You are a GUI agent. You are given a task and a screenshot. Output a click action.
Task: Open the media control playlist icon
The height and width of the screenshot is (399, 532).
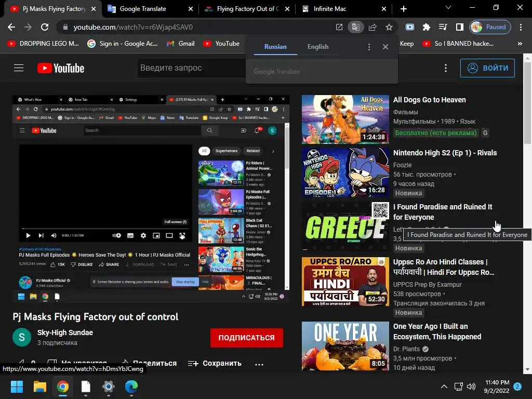[x=443, y=27]
